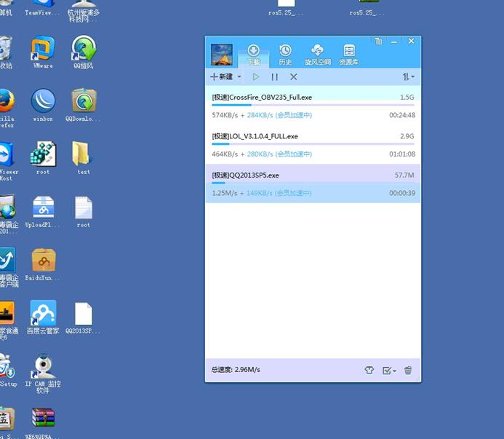Click LOL download progress bar

point(313,144)
